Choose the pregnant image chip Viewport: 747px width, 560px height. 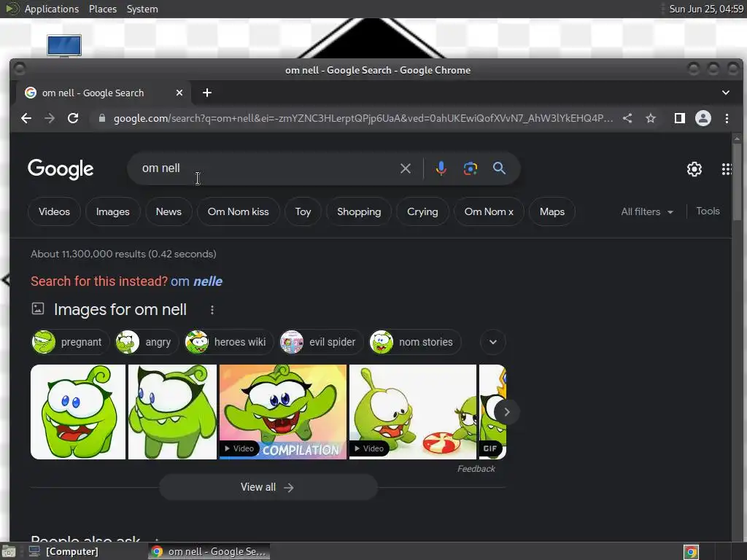coord(71,342)
